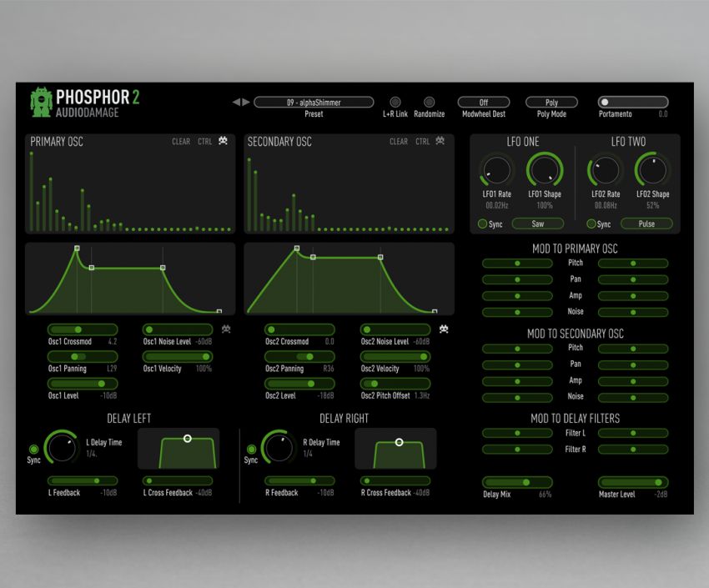The width and height of the screenshot is (709, 588).
Task: Toggle Delay Right Sync
Action: click(x=251, y=450)
